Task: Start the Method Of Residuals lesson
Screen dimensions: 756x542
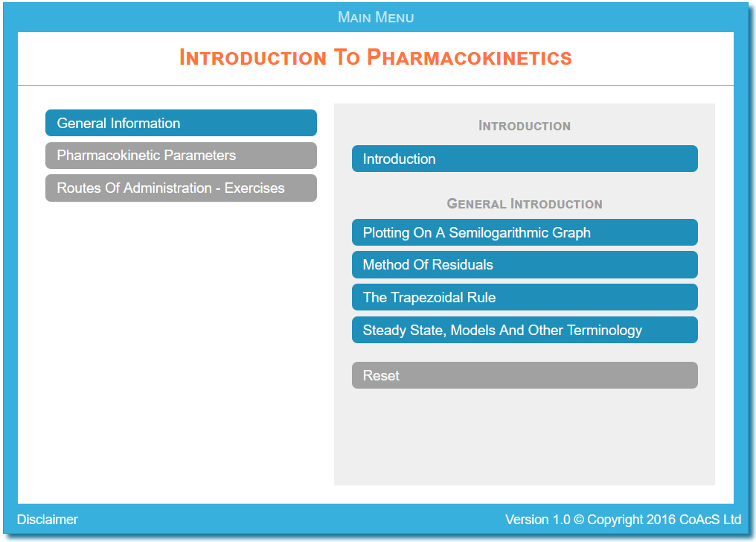Action: [525, 265]
